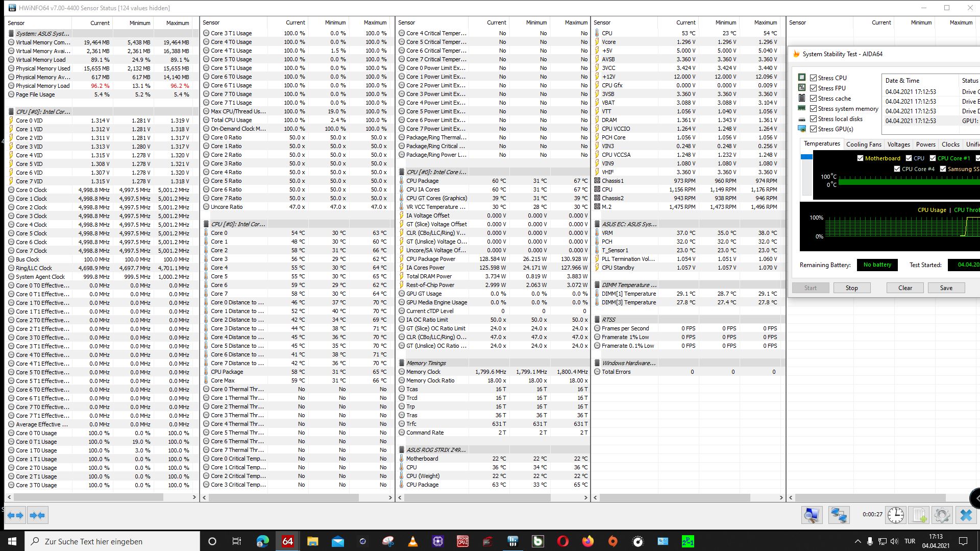
Task: Select the CPU Package Power sensor row
Action: point(493,259)
